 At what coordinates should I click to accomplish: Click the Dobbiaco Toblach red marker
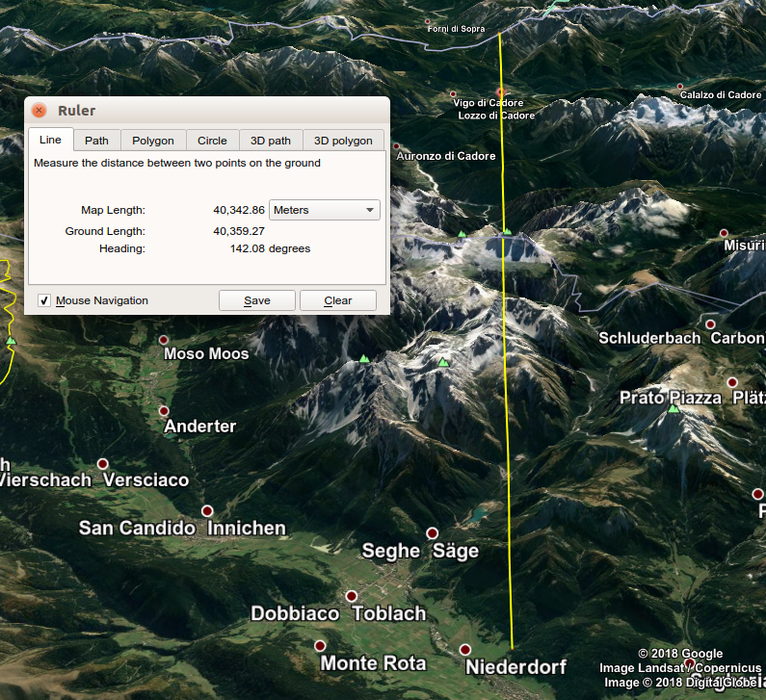click(x=352, y=596)
